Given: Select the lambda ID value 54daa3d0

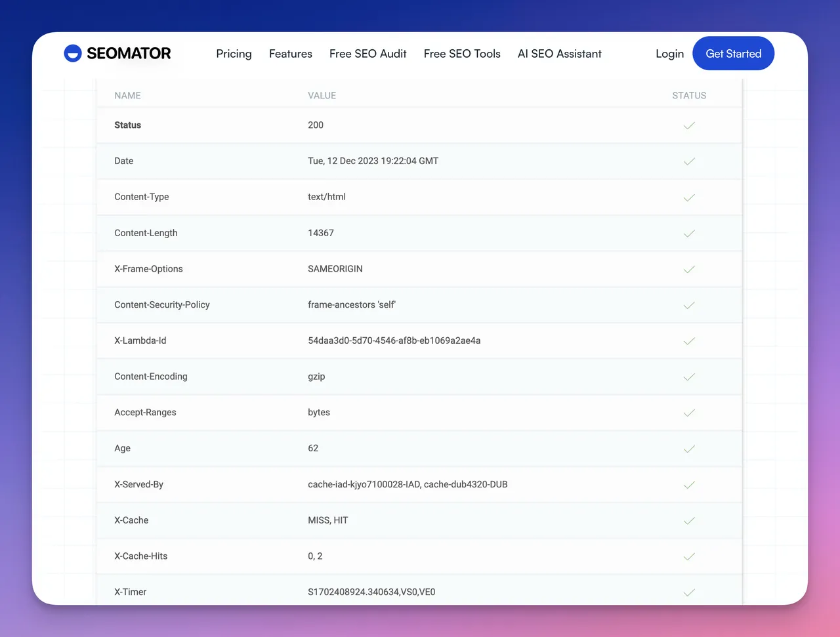Looking at the screenshot, I should (394, 340).
